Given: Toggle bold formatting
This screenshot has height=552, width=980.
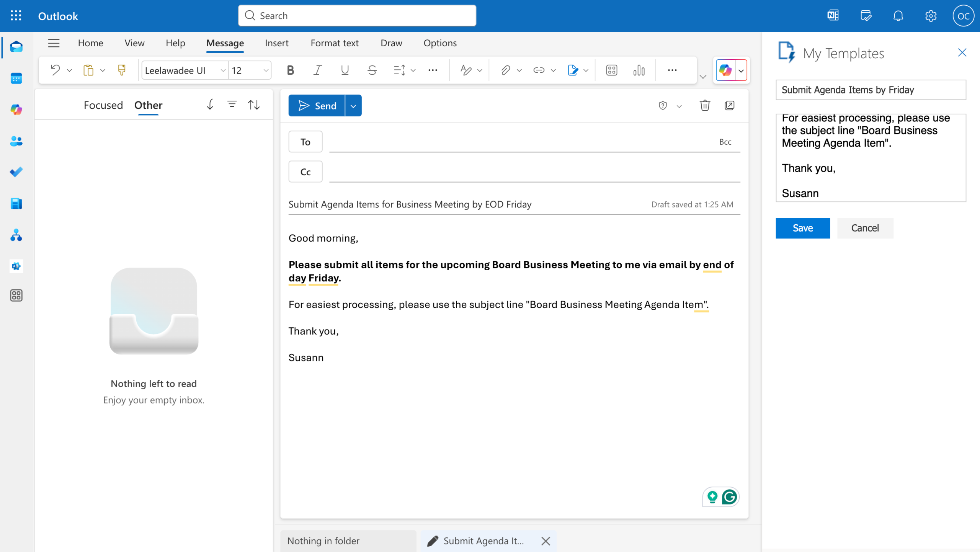Looking at the screenshot, I should click(290, 70).
